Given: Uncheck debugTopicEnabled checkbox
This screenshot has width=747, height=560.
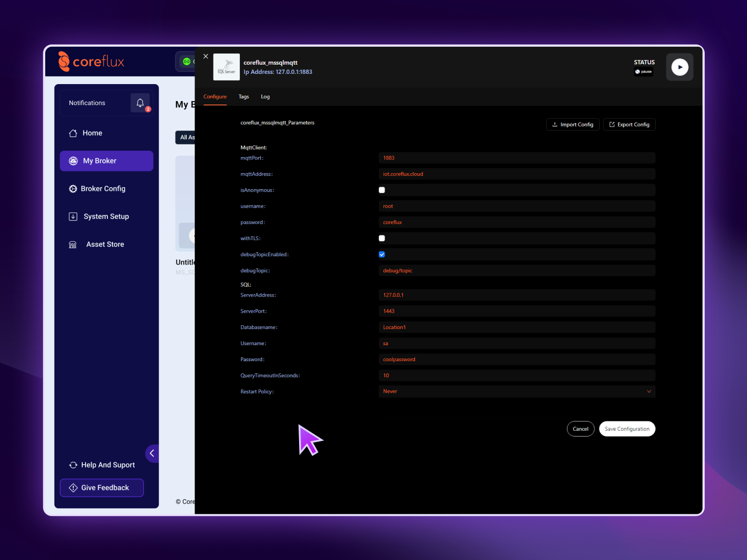Looking at the screenshot, I should (382, 254).
